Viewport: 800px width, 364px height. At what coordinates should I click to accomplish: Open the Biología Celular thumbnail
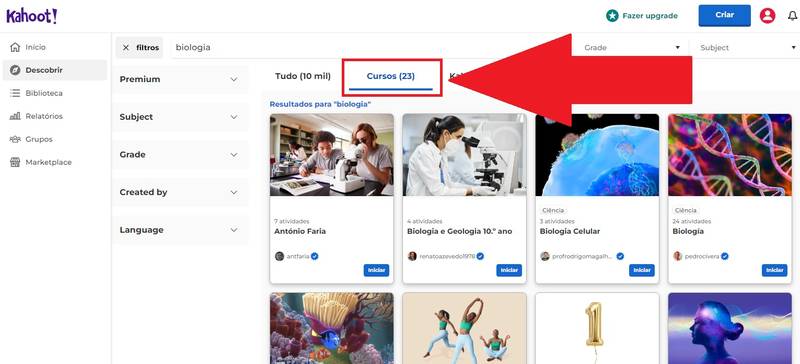[x=597, y=155]
